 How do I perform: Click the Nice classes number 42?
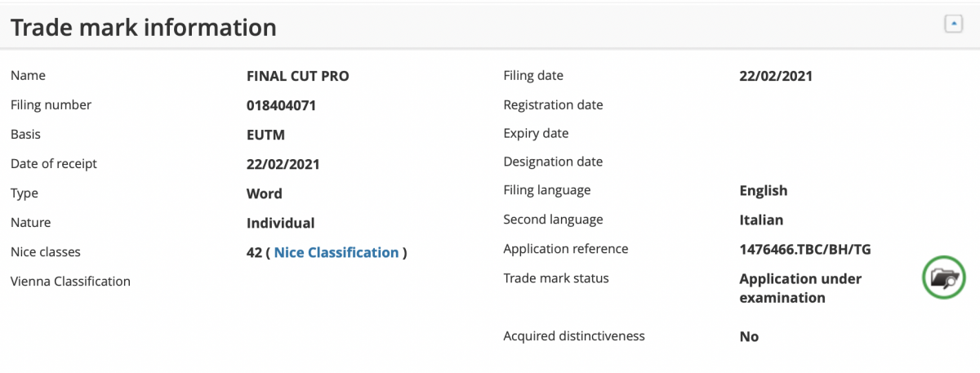pyautogui.click(x=254, y=252)
